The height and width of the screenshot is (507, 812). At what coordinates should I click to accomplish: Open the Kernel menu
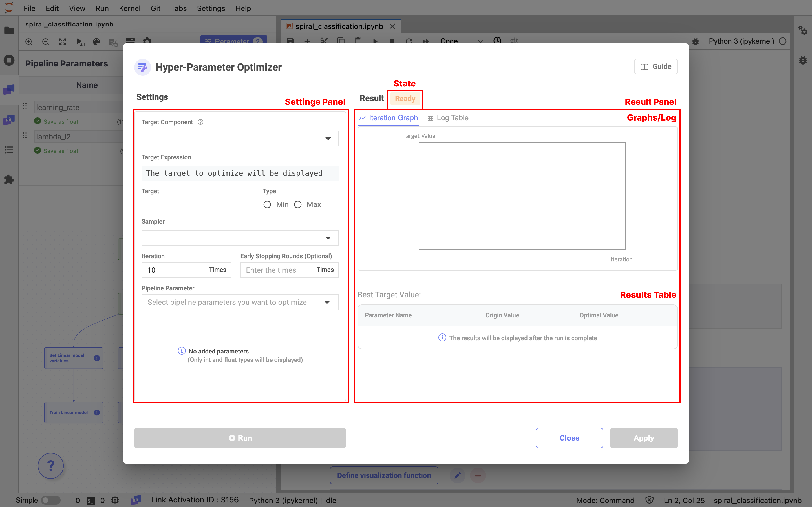coord(130,8)
